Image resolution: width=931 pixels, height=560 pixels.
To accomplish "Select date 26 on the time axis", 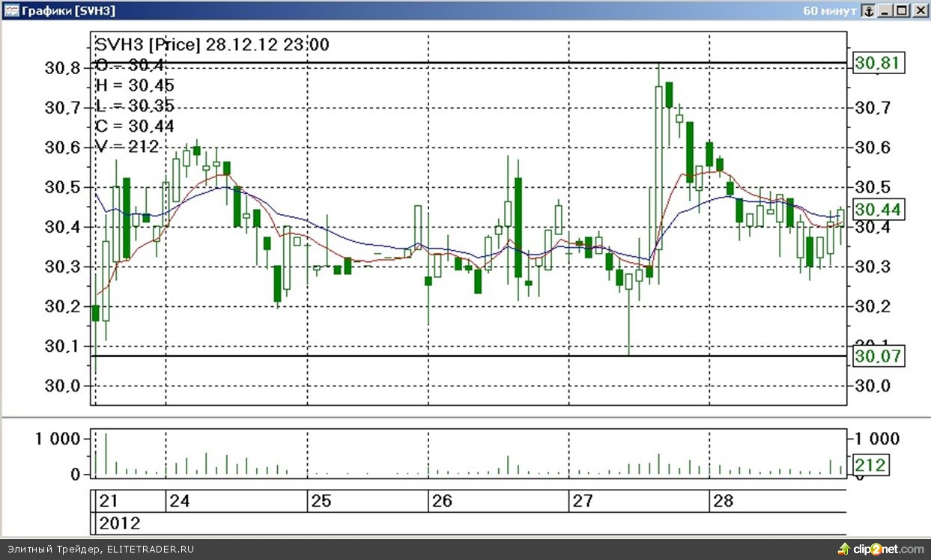I will point(442,501).
